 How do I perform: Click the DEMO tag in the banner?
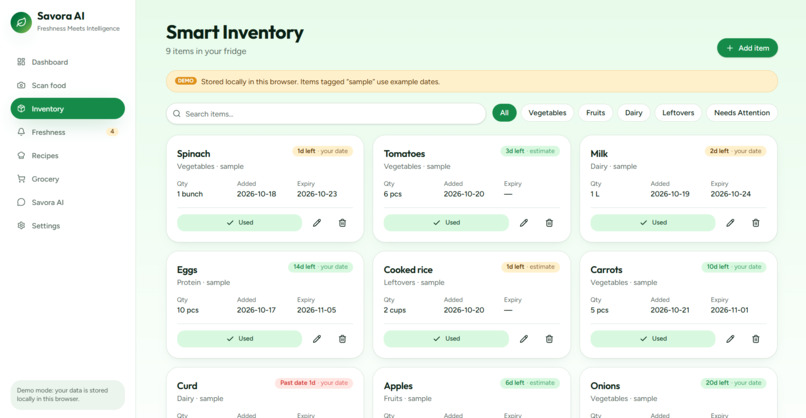pos(186,81)
